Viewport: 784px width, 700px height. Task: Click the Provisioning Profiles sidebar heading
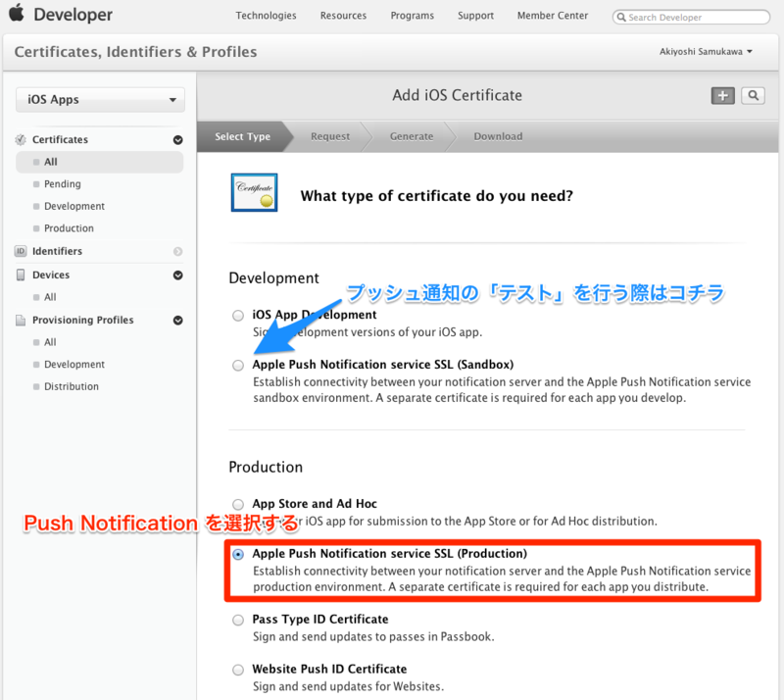[83, 320]
